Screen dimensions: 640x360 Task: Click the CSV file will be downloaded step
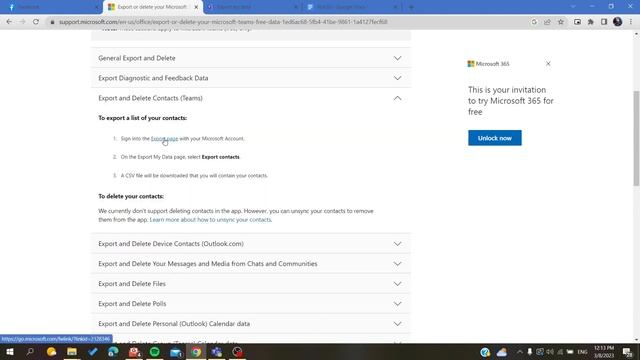pos(194,176)
